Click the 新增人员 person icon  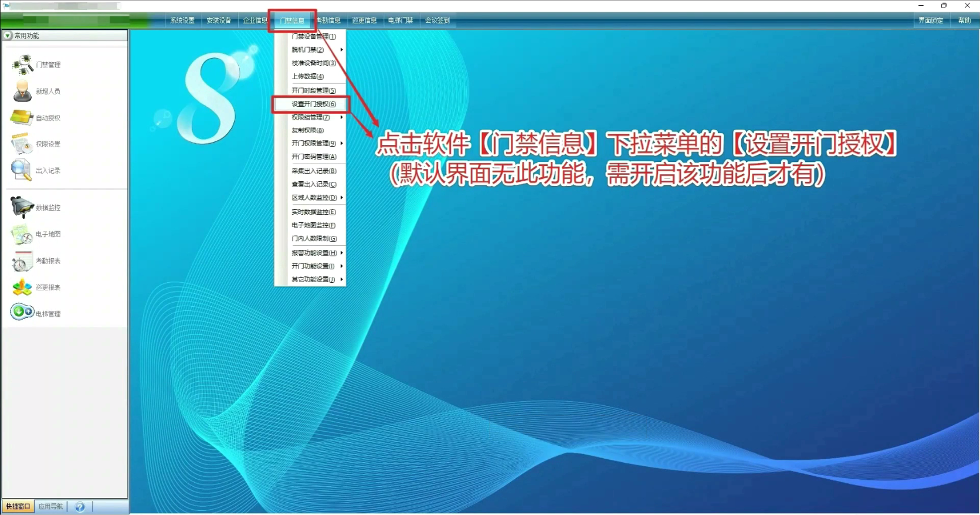tap(22, 91)
